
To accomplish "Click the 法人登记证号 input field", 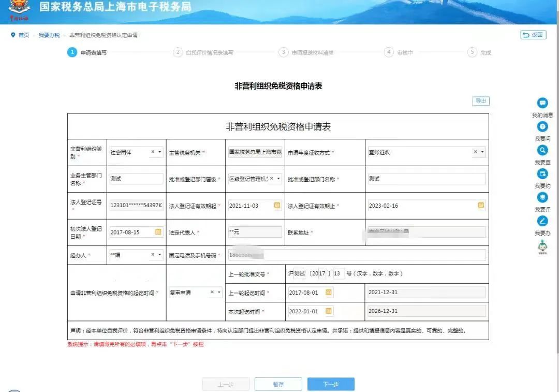I will pyautogui.click(x=136, y=205).
